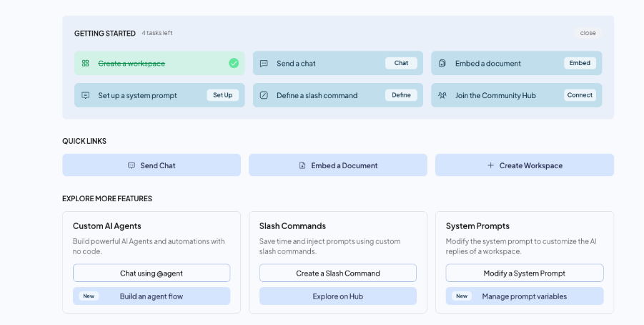Close the Getting Started panel
This screenshot has height=325, width=644.
point(588,33)
